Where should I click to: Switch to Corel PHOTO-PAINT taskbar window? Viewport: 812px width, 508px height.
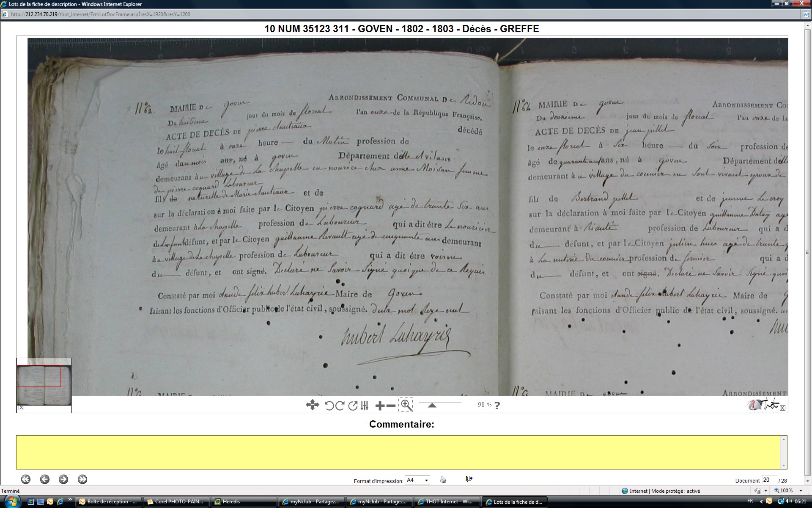[x=176, y=502]
